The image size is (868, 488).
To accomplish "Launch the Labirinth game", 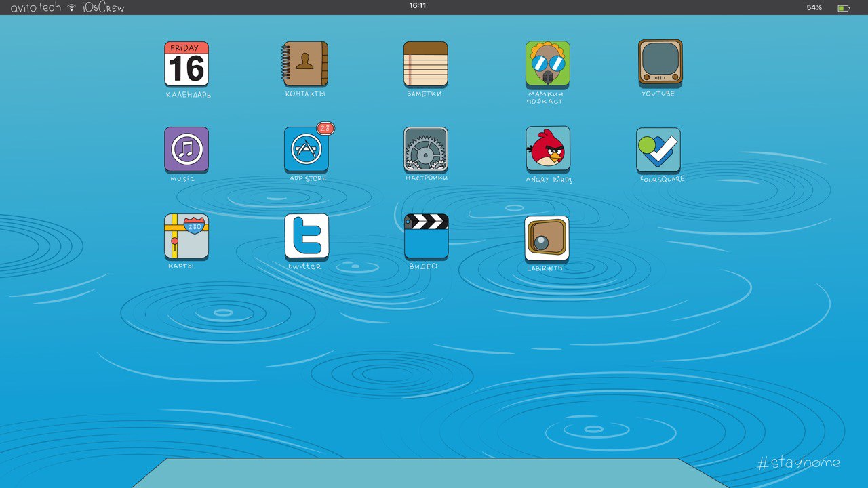I will pos(547,239).
